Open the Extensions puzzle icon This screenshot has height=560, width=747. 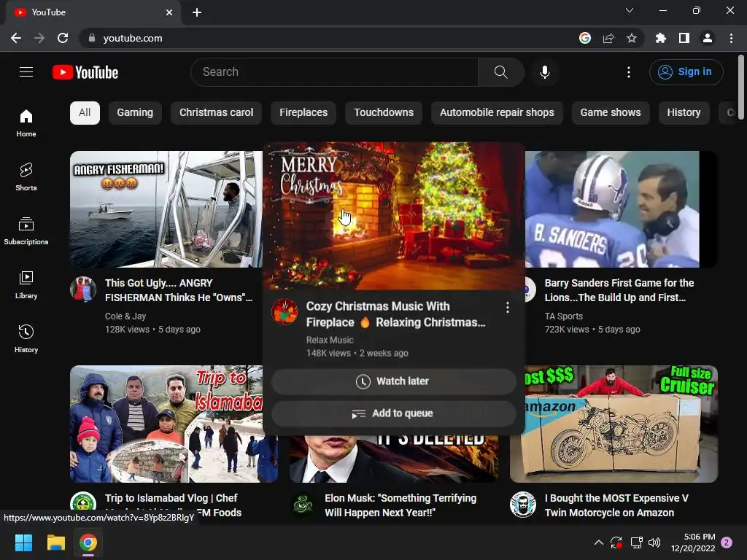tap(661, 38)
